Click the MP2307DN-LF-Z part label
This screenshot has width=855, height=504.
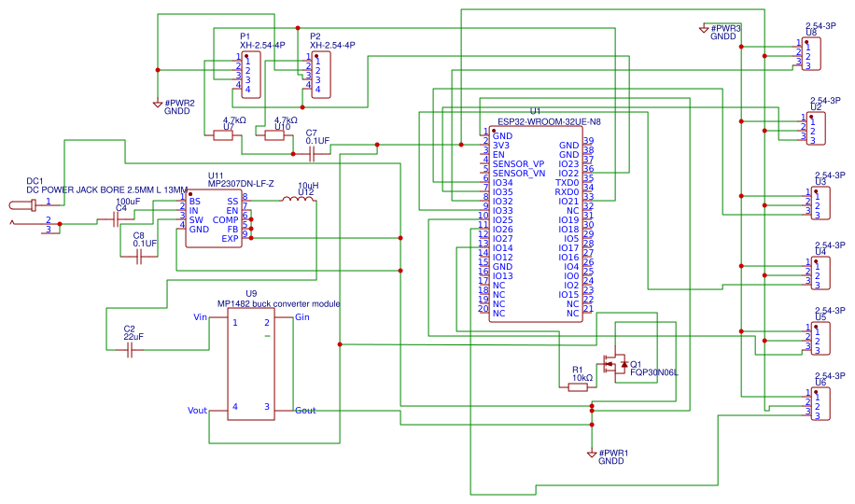coord(241,184)
